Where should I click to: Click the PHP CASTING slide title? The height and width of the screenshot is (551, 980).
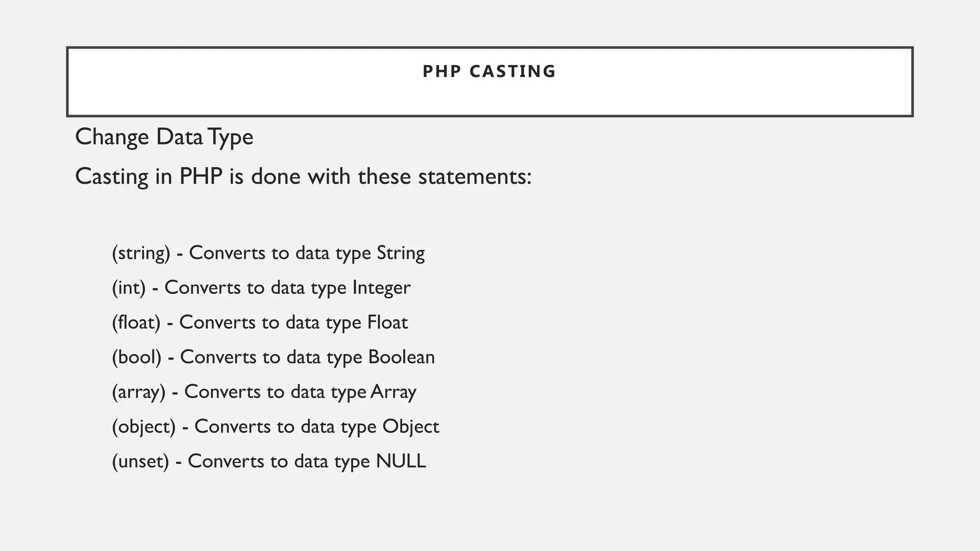[489, 71]
